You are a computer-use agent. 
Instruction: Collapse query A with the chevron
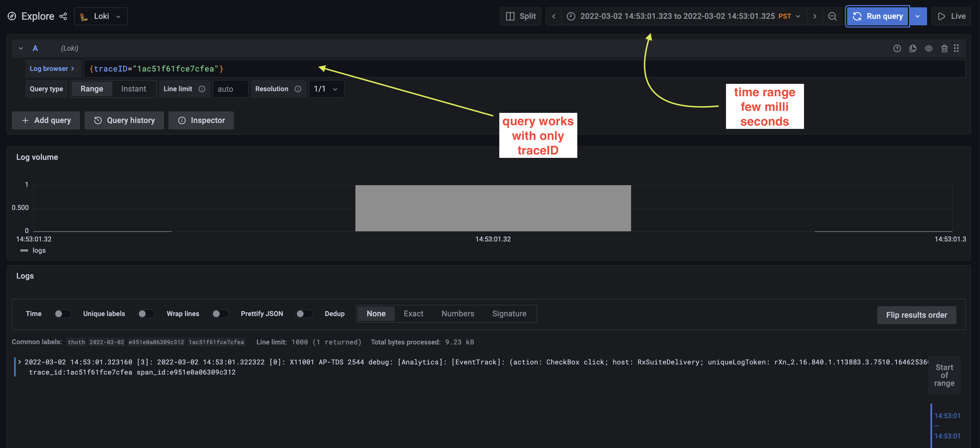21,48
